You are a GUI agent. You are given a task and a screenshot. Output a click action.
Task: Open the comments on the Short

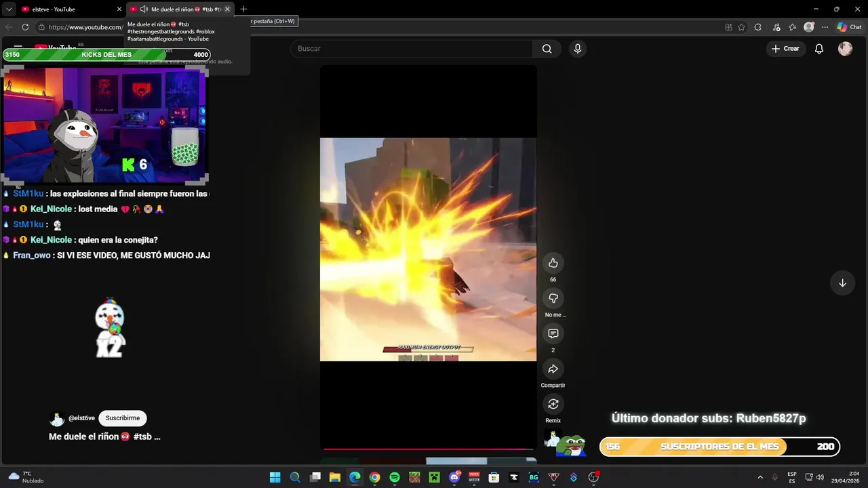click(x=553, y=333)
